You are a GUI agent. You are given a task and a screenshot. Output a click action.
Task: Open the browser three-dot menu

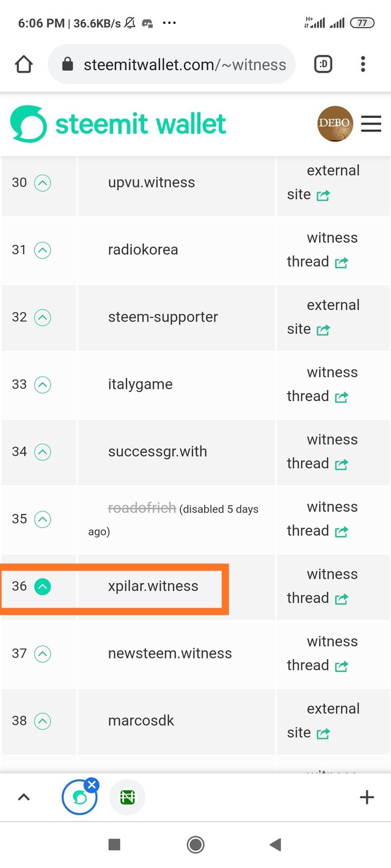point(363,64)
